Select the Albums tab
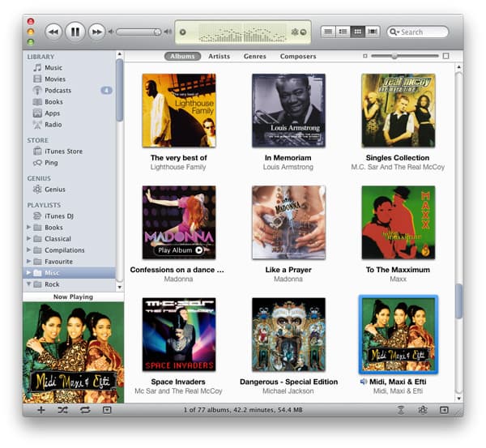Image resolution: width=486 pixels, height=448 pixels. tap(182, 57)
